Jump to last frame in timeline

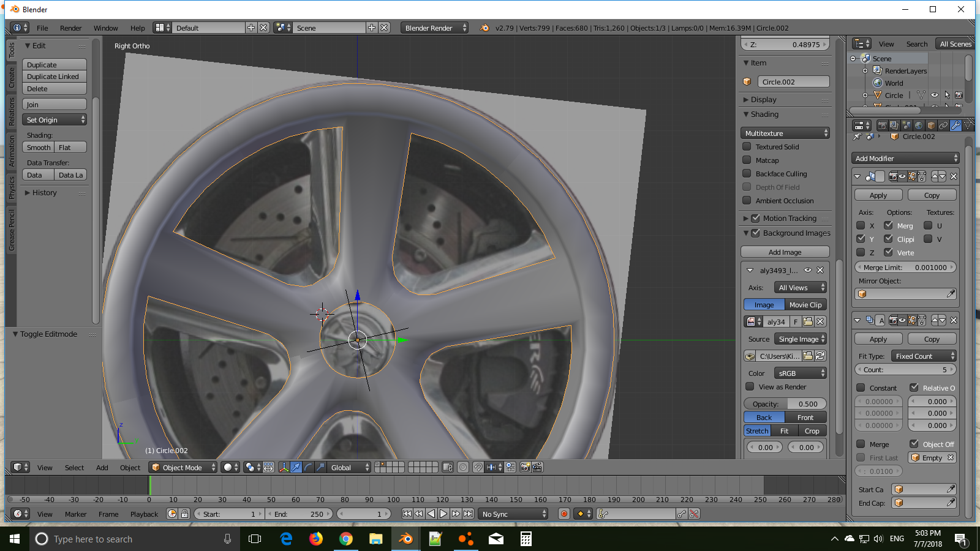coord(468,514)
